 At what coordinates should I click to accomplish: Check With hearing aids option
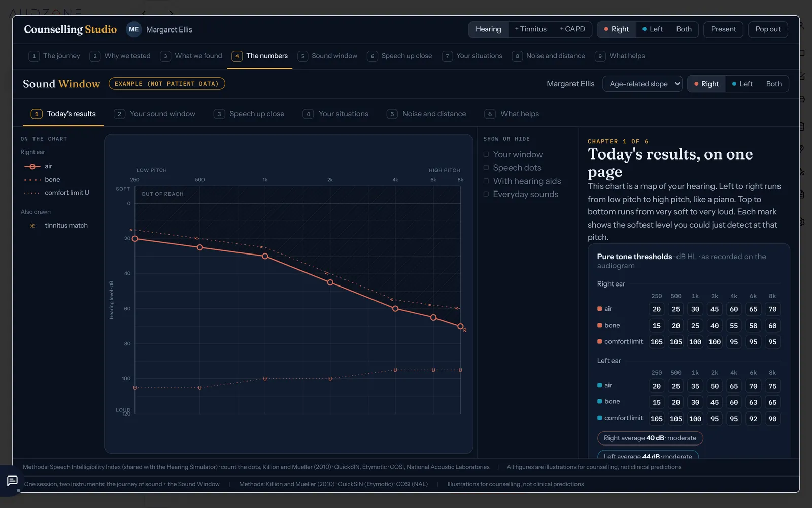(x=486, y=181)
